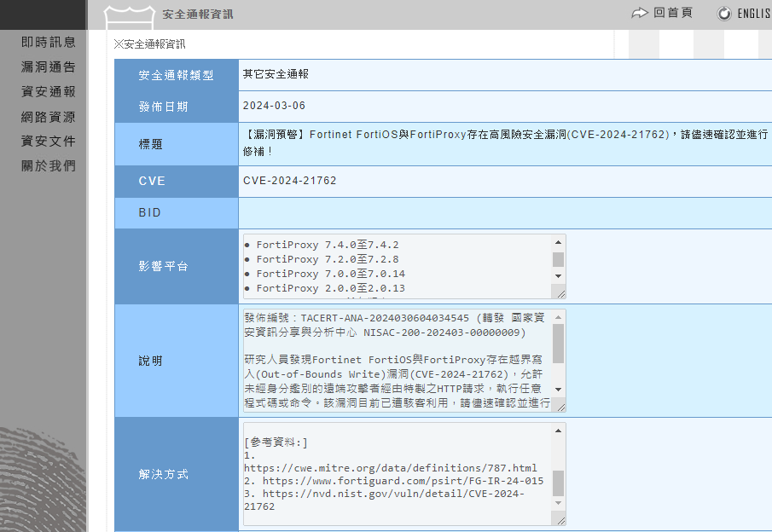Click resize handle of 說明 textarea
Viewport: 772px width, 532px height.
[x=560, y=407]
